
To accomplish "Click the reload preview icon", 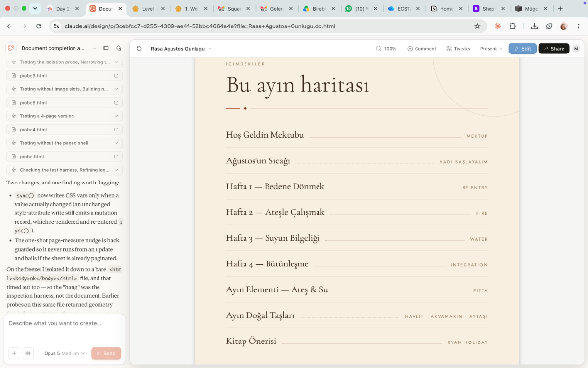I will point(139,49).
